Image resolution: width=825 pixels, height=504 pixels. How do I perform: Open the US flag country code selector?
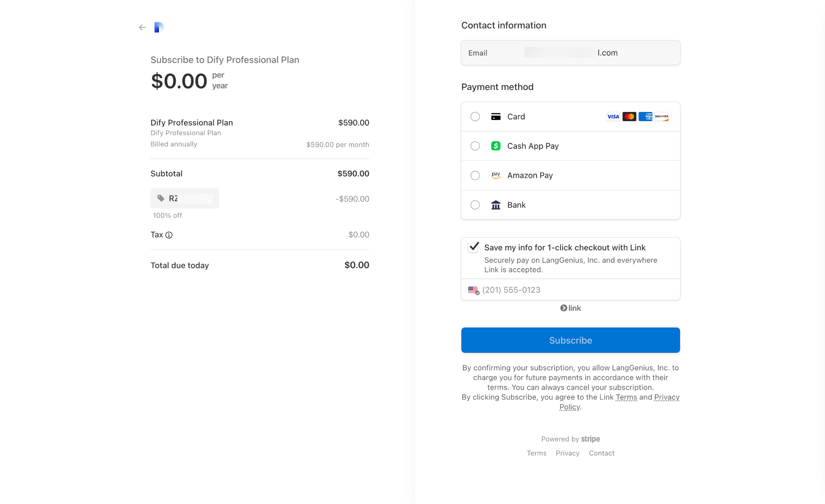click(474, 290)
